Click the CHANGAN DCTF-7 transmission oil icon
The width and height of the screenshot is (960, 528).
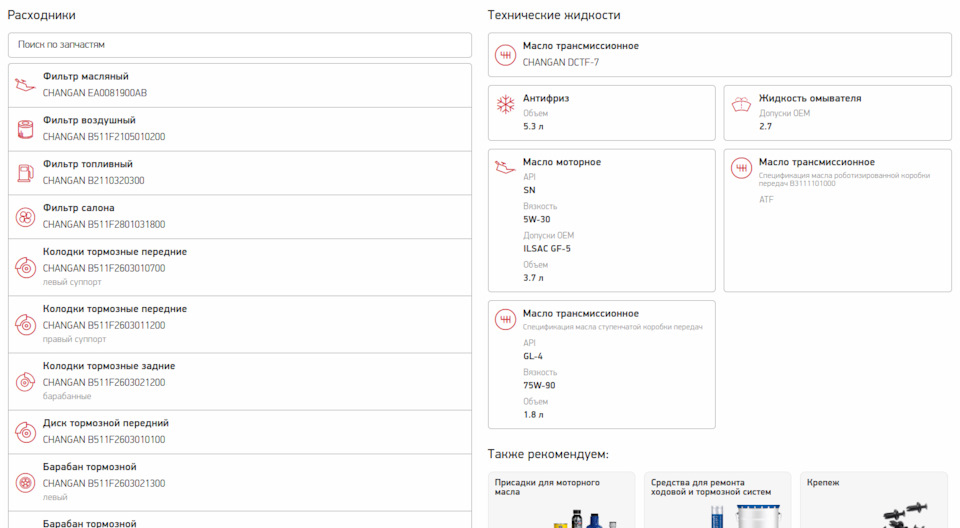click(x=506, y=54)
